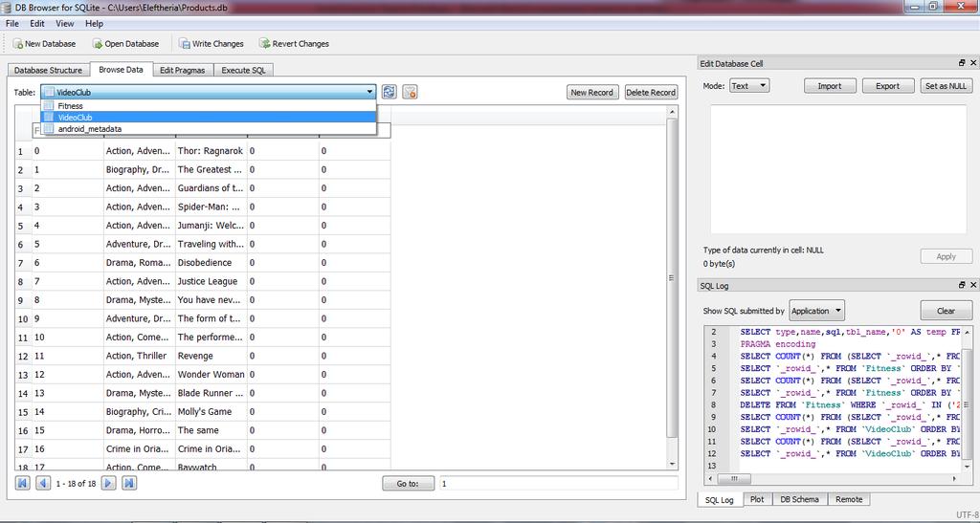This screenshot has width=980, height=523.
Task: Switch to the Execute SQL tab
Action: pos(244,71)
